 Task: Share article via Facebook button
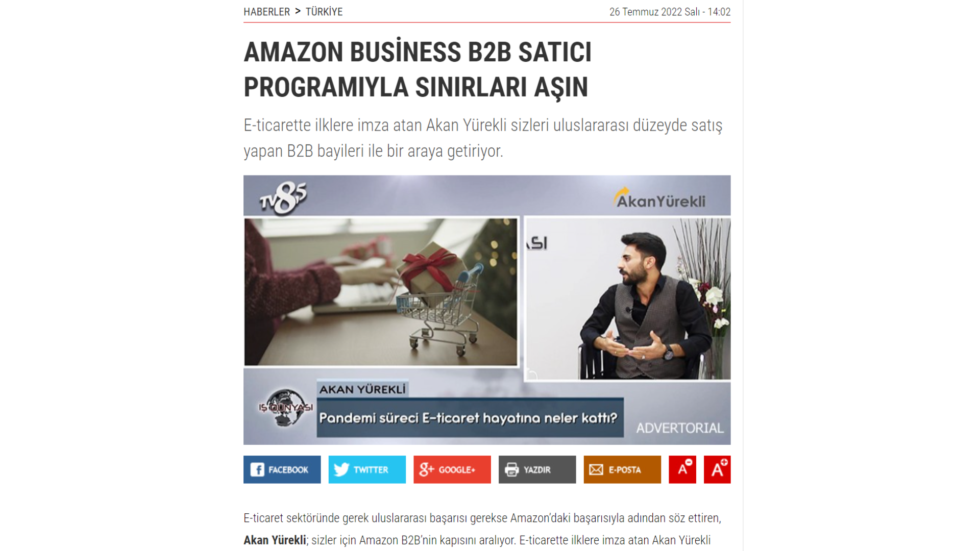(x=282, y=469)
